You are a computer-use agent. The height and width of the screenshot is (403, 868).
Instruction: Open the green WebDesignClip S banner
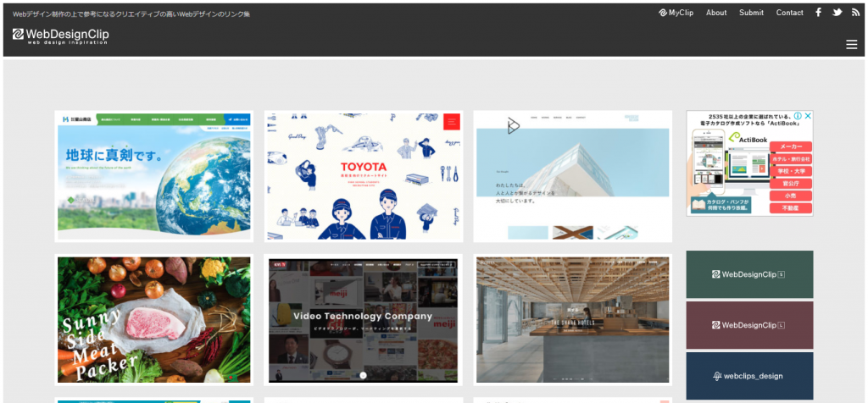point(749,274)
